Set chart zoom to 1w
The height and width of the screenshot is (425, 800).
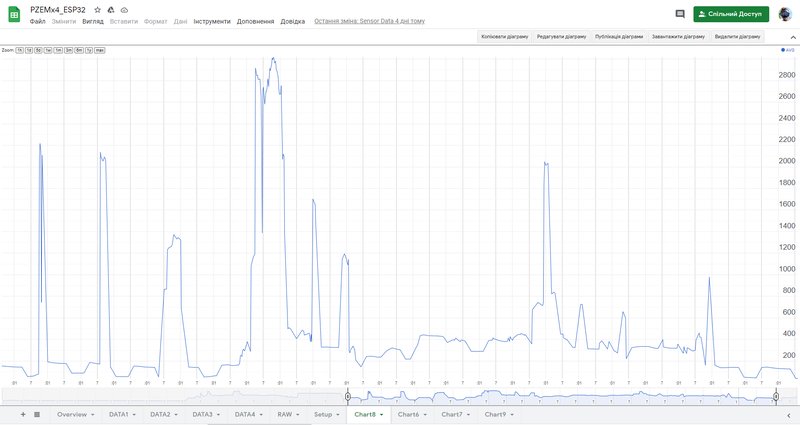pyautogui.click(x=48, y=51)
